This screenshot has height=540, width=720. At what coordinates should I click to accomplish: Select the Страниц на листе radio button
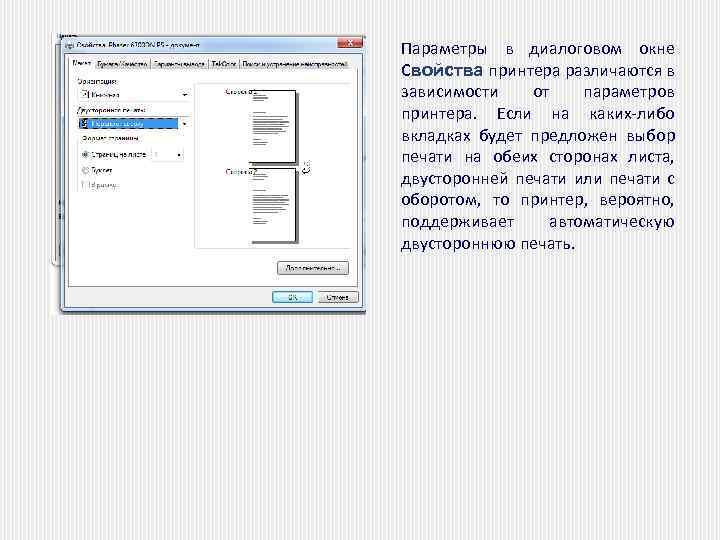tap(85, 155)
